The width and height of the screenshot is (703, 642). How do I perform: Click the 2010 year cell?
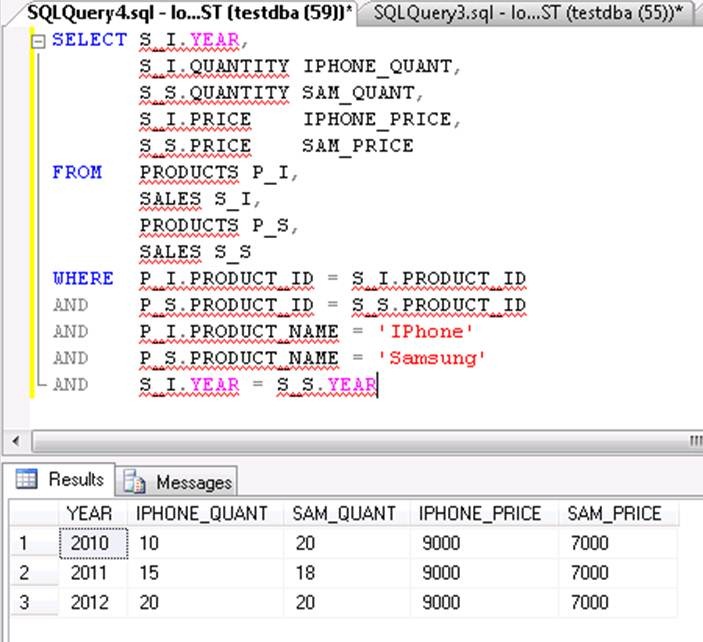(x=93, y=543)
